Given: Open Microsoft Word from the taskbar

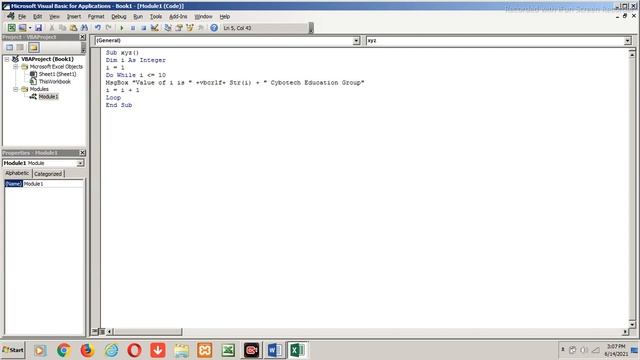Looking at the screenshot, I should [x=274, y=350].
